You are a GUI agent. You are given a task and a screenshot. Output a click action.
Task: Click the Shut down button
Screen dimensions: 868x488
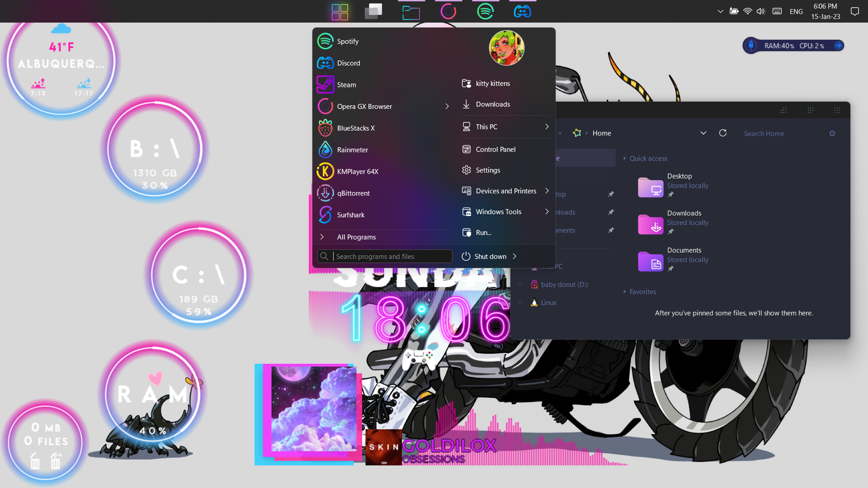click(x=484, y=256)
